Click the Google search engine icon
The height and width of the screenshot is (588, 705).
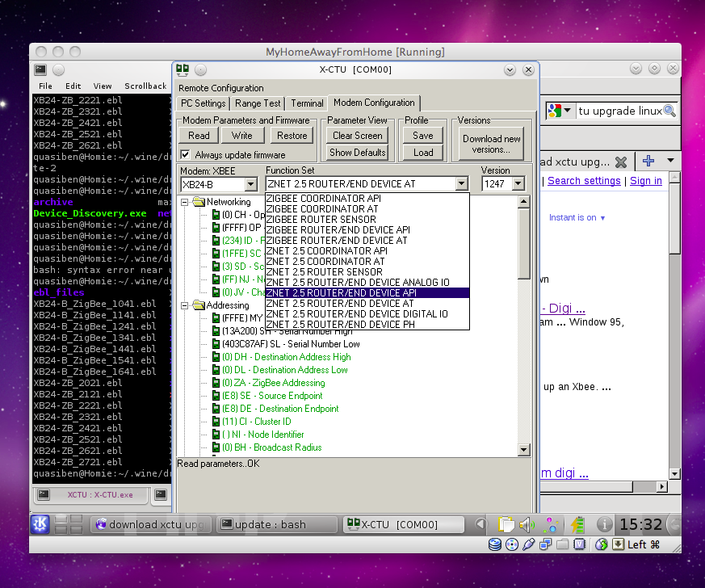[x=555, y=111]
